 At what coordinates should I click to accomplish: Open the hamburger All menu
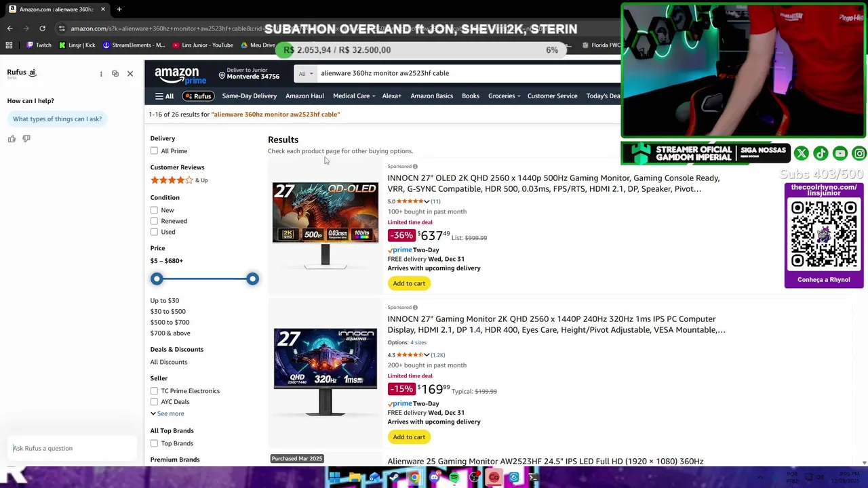pyautogui.click(x=164, y=96)
